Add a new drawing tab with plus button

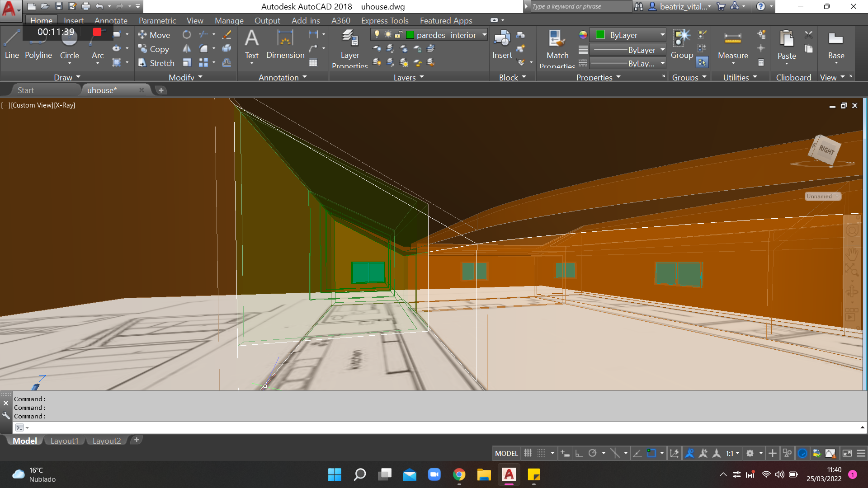coord(161,90)
